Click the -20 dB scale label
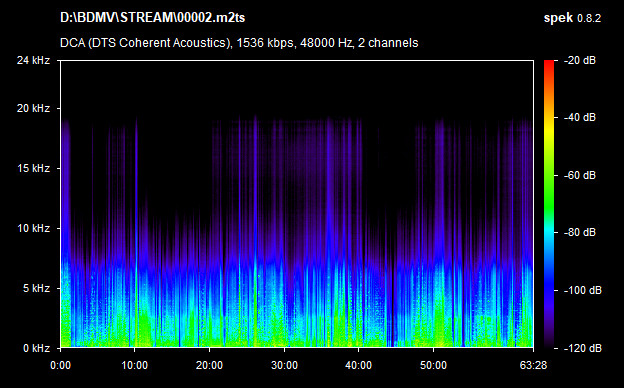The image size is (624, 388). point(580,60)
